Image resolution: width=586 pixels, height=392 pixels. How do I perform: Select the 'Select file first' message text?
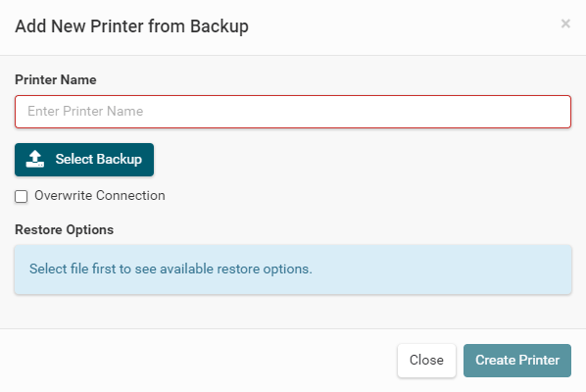tap(171, 269)
